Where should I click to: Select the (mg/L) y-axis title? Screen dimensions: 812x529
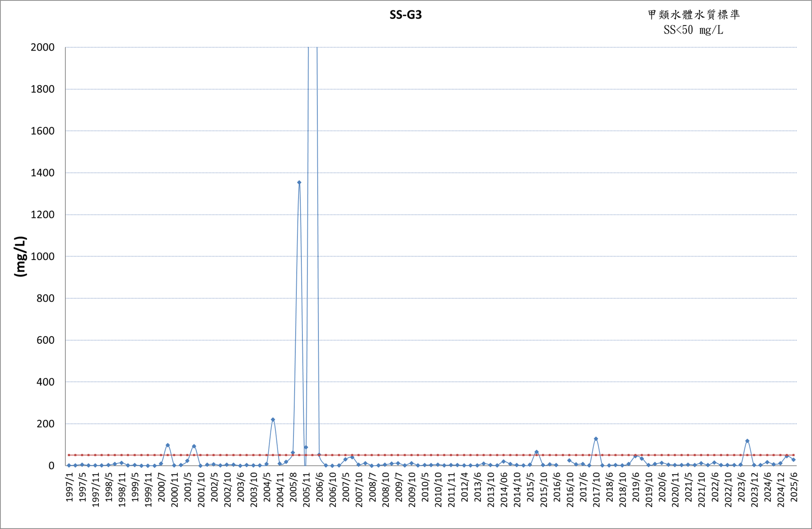coord(20,256)
